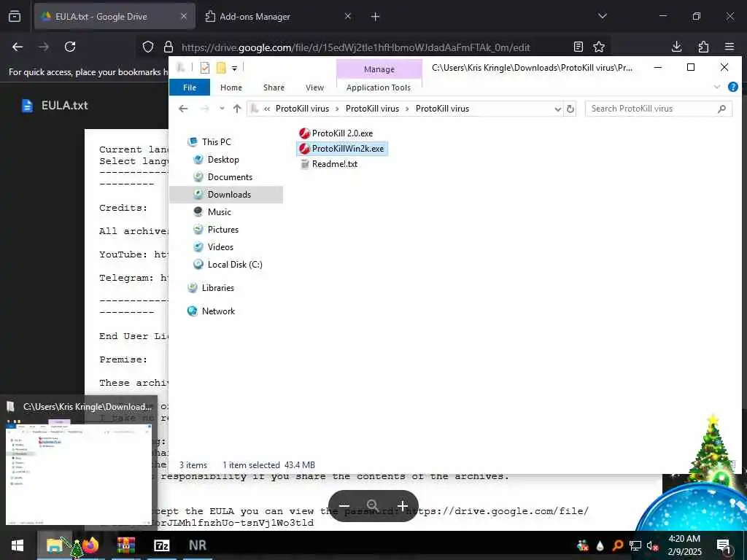
Task: Close the Add-ons Manager tab
Action: pyautogui.click(x=348, y=16)
